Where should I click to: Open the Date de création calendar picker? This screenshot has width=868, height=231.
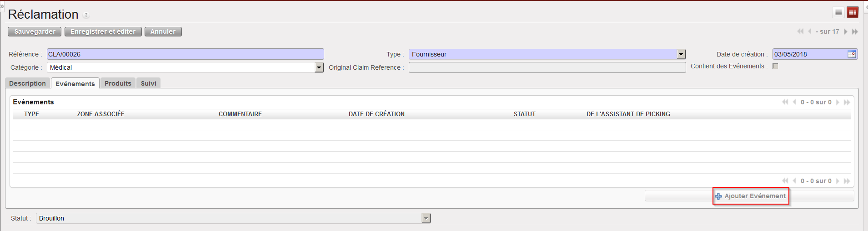point(852,54)
